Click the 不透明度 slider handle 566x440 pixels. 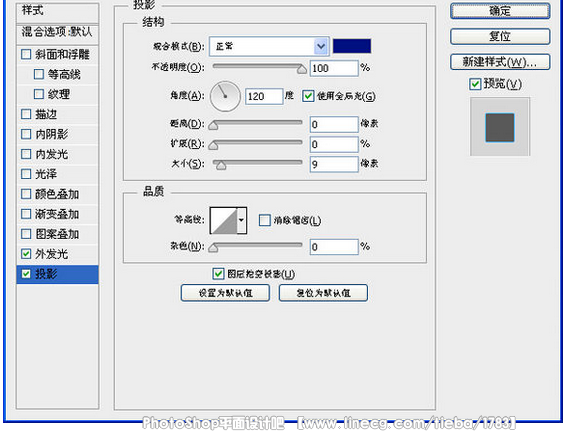click(x=302, y=69)
